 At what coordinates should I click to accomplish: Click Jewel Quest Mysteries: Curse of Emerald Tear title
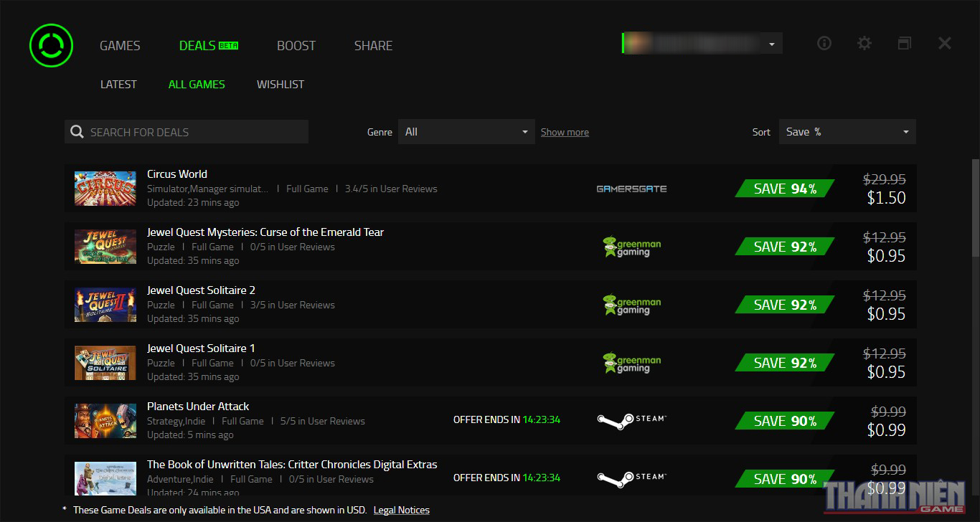pyautogui.click(x=265, y=232)
